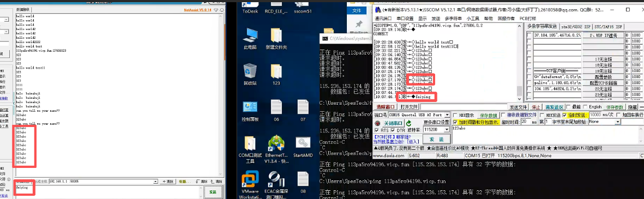
Task: Expand baud rate 115200 dropdown
Action: tap(447, 130)
